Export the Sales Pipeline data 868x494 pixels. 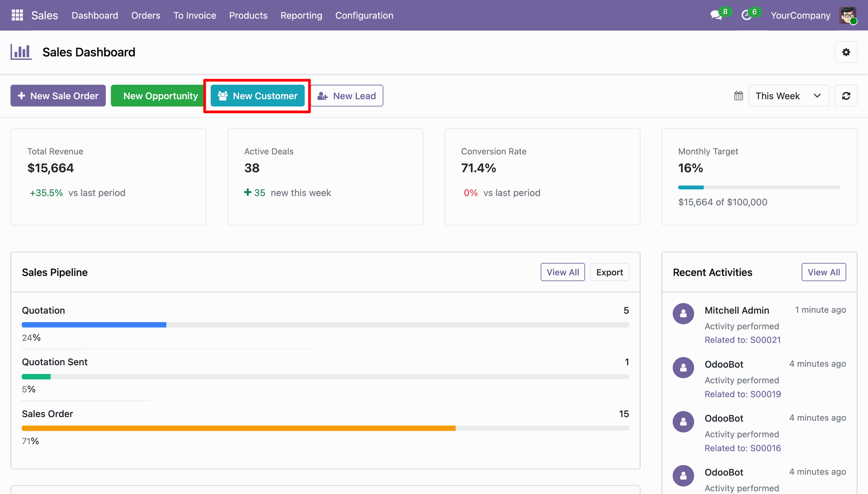pos(609,272)
